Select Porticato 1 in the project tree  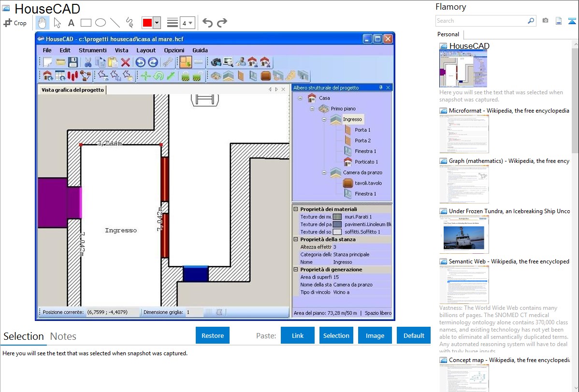tap(366, 162)
